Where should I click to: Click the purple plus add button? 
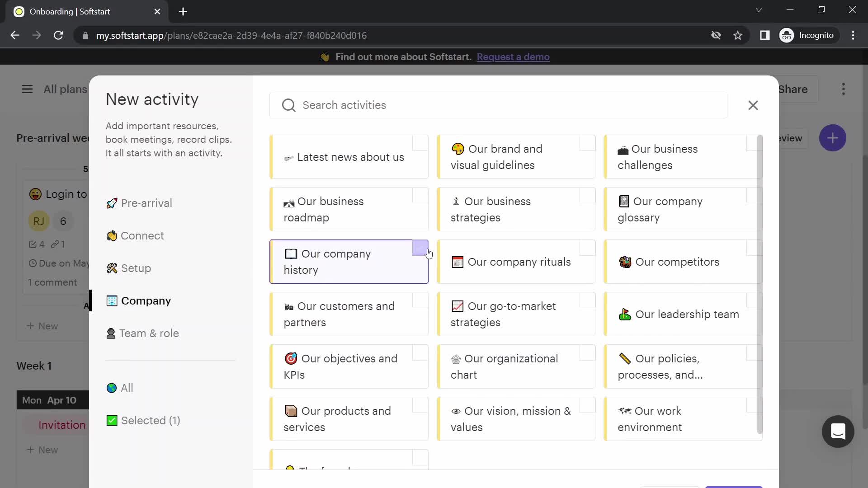point(832,138)
